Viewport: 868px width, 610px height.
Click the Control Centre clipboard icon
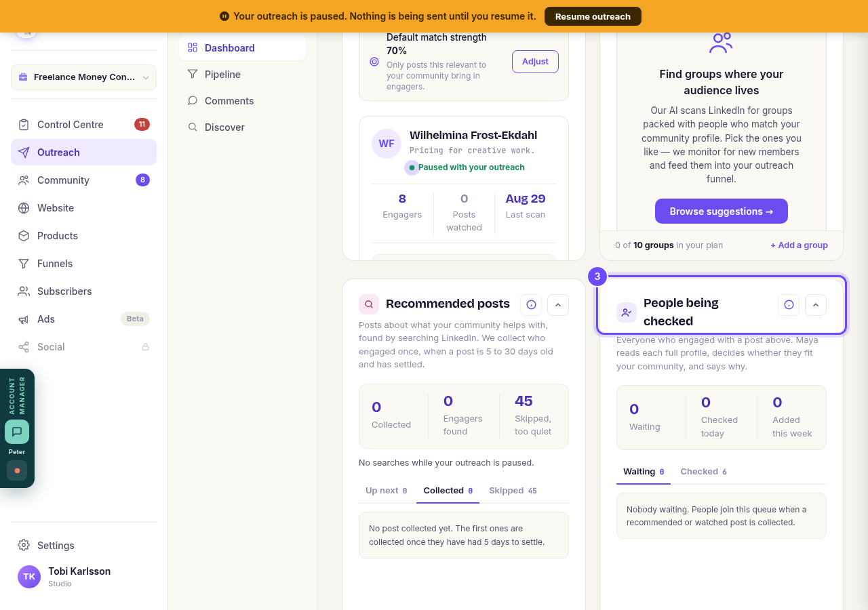point(24,125)
